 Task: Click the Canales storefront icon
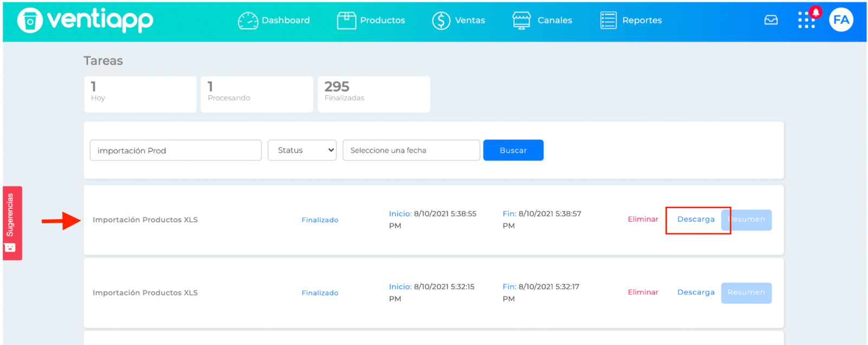pos(521,21)
